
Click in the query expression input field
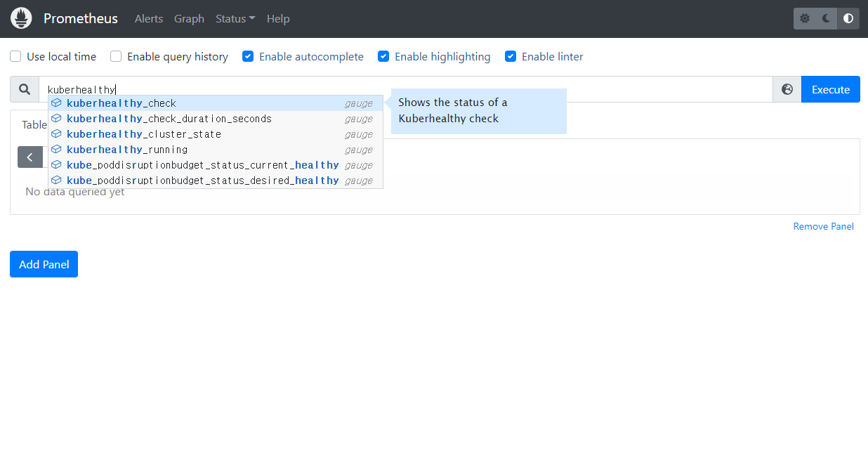point(406,89)
